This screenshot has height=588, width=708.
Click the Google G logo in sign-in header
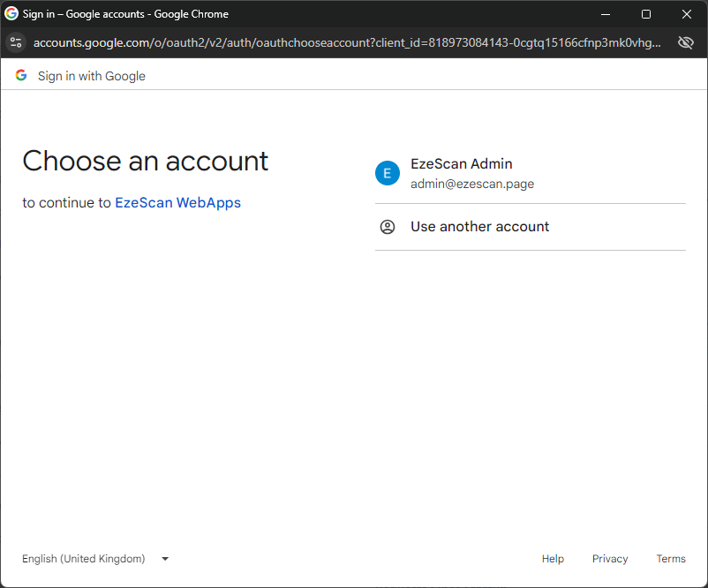pos(21,76)
